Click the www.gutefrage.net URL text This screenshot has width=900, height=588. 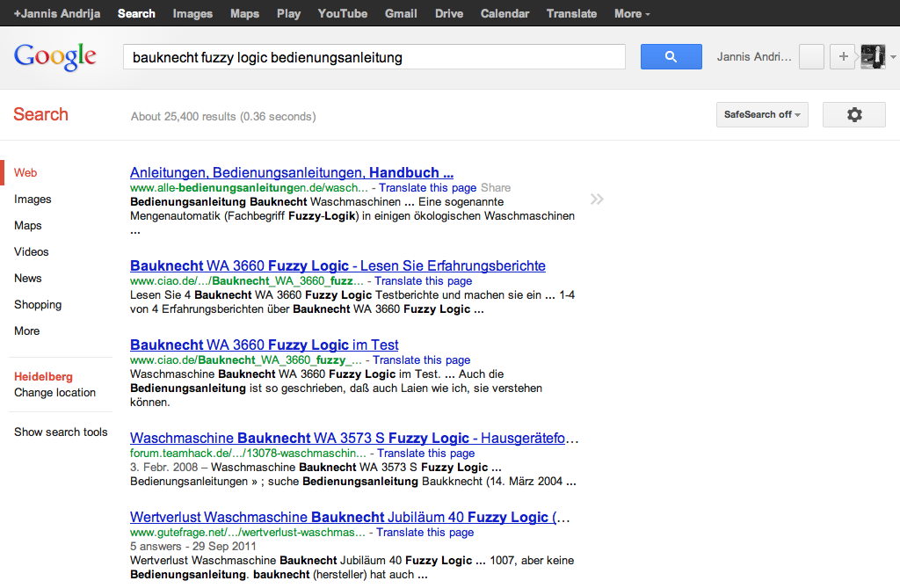pos(247,533)
